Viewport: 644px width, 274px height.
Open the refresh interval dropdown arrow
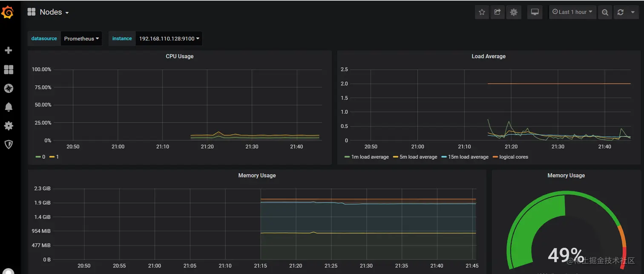pos(632,12)
